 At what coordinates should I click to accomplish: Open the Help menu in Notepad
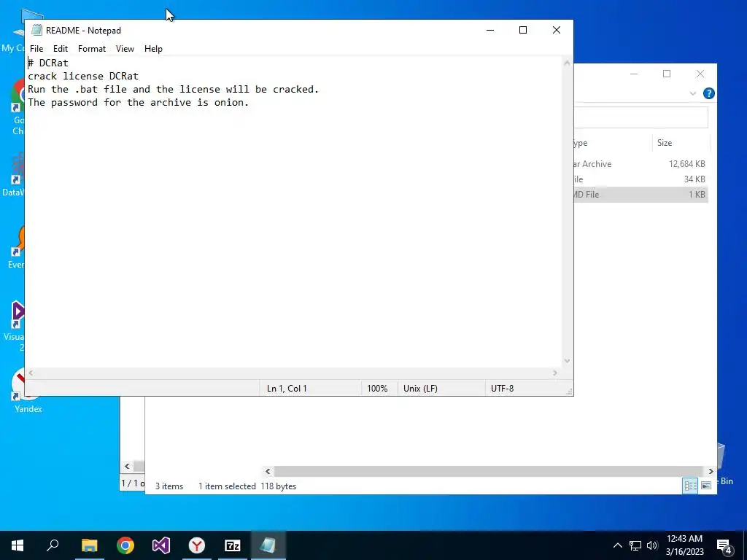coord(153,49)
